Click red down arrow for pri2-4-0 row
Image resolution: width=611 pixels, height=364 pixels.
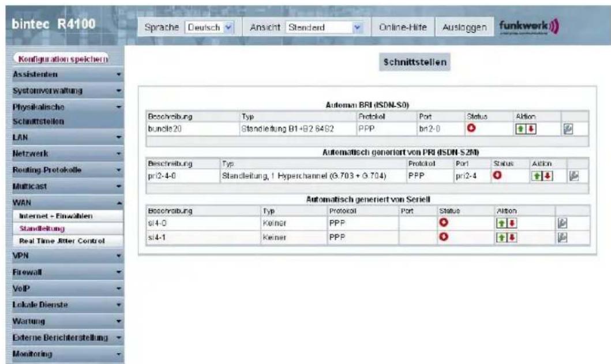(548, 176)
